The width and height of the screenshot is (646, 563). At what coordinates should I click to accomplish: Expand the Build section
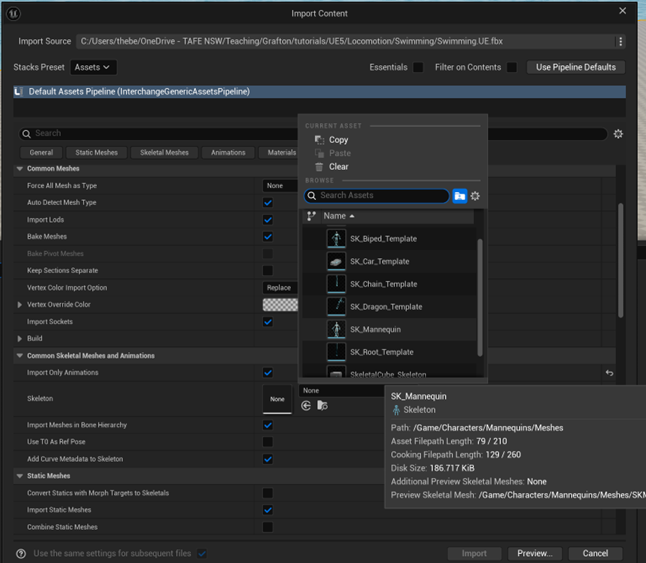coord(20,339)
